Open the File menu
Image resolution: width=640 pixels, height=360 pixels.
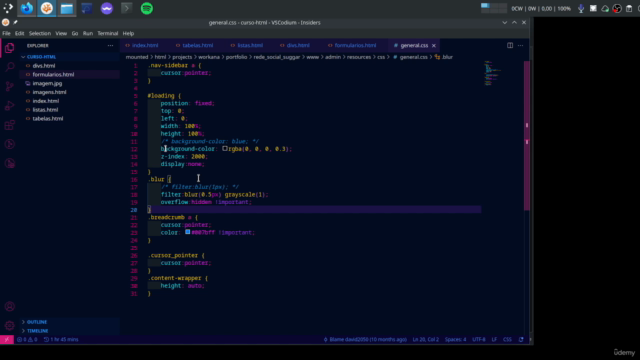pyautogui.click(x=6, y=33)
